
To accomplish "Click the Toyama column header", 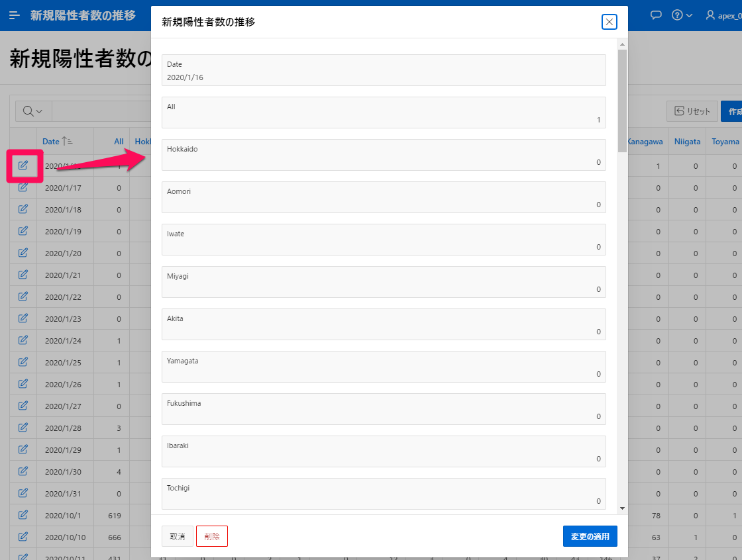I will coord(725,142).
